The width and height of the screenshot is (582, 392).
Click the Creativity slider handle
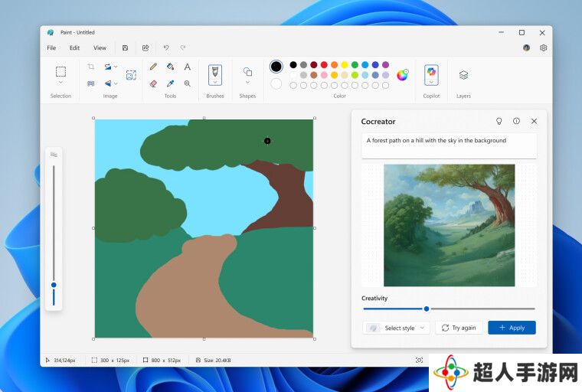tap(427, 309)
